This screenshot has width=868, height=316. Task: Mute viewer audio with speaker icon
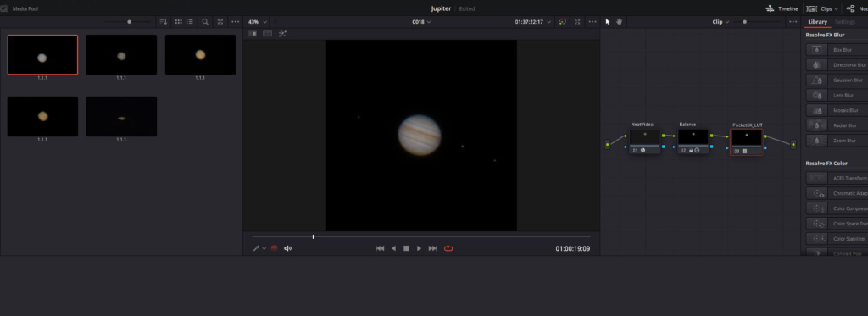tap(288, 248)
